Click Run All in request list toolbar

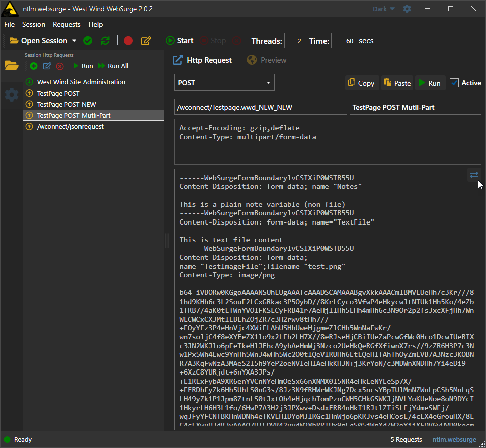(113, 66)
